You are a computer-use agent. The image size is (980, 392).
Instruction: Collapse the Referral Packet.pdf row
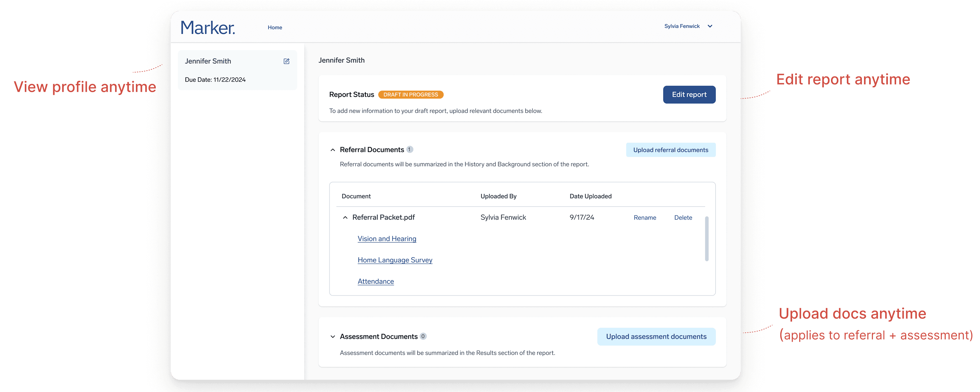(345, 217)
